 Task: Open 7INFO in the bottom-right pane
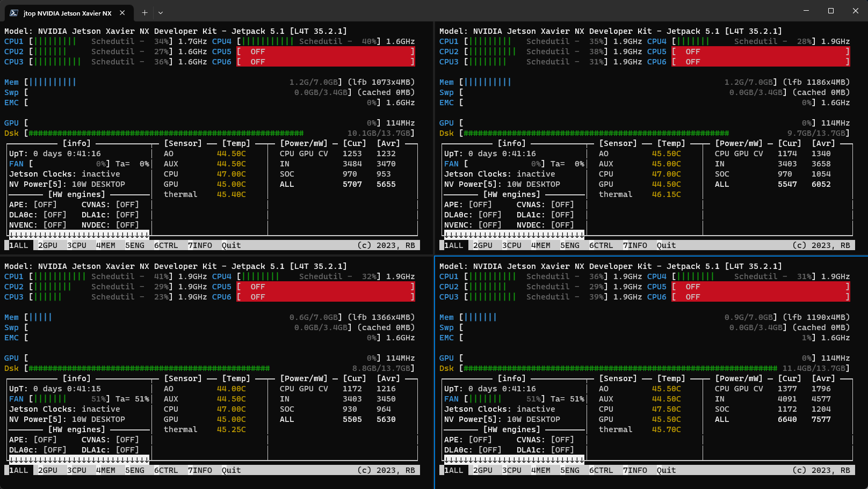tap(635, 470)
